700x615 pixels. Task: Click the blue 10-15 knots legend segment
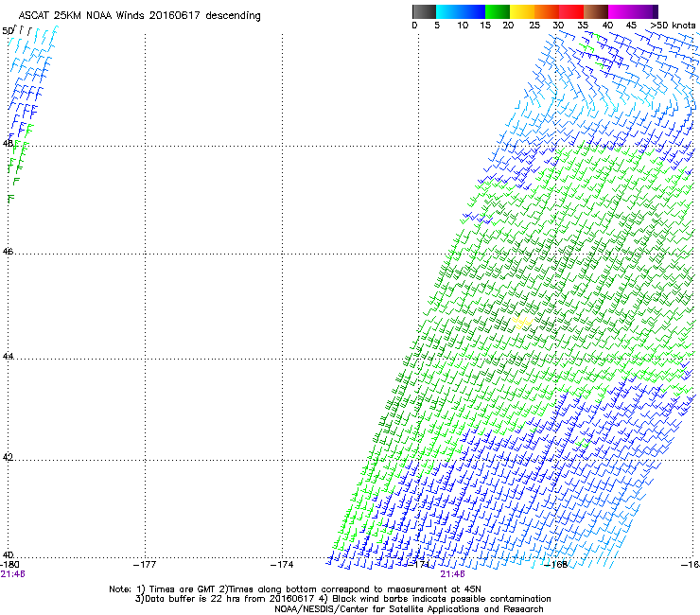pos(473,11)
